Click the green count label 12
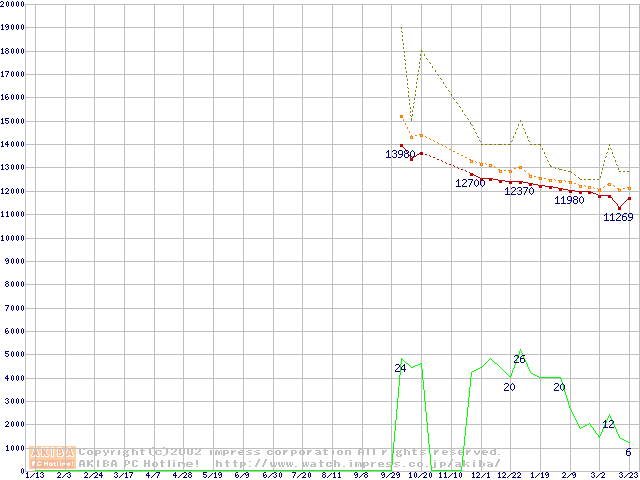 coord(608,424)
